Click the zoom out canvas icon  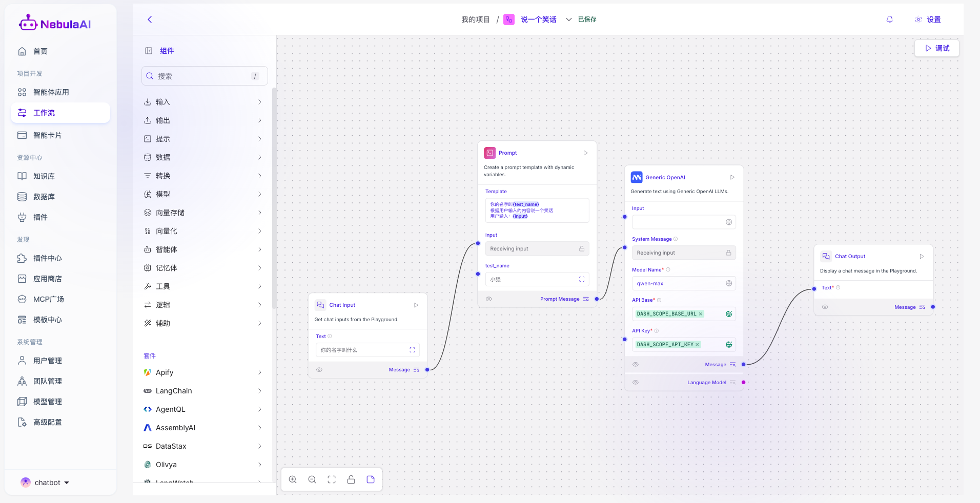(312, 479)
